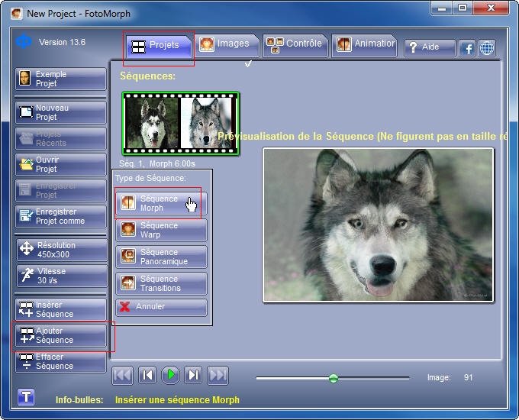Click the Séquence Panoramique icon
Image resolution: width=519 pixels, height=420 pixels.
[128, 256]
